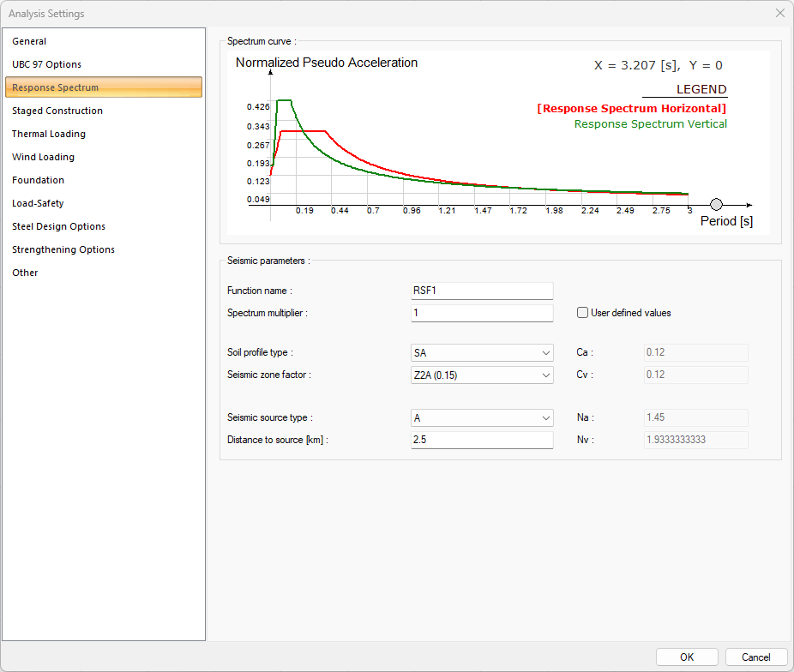The image size is (794, 672).
Task: Cancel the analysis settings changes
Action: [755, 657]
